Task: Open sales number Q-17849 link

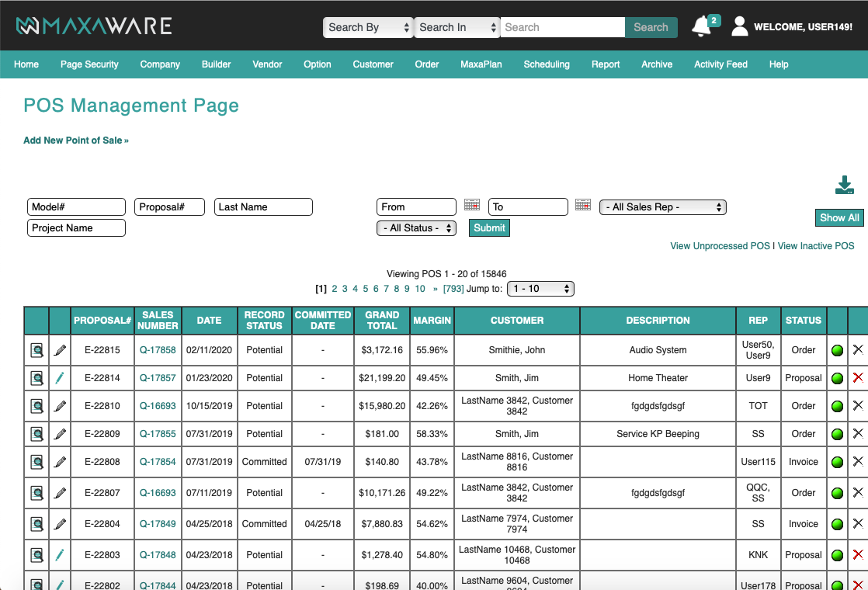Action: point(158,523)
